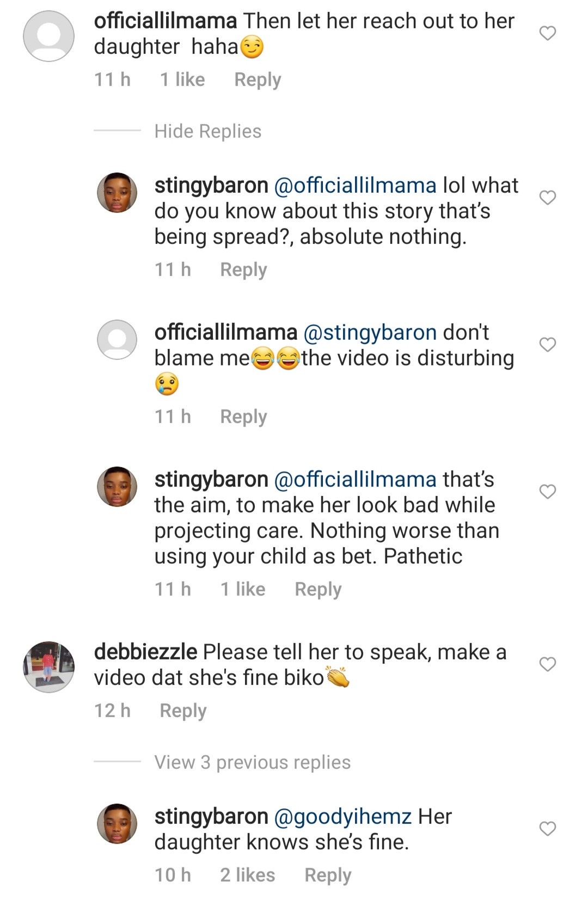Like officiallilmama's "reach out to her daughter" comment
588x899 pixels.
547,33
